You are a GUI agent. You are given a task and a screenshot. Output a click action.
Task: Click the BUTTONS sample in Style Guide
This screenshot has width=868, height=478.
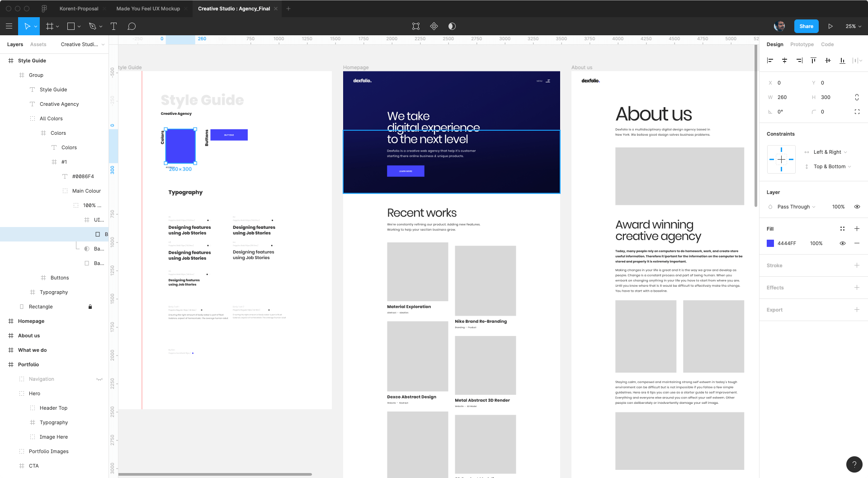(229, 135)
